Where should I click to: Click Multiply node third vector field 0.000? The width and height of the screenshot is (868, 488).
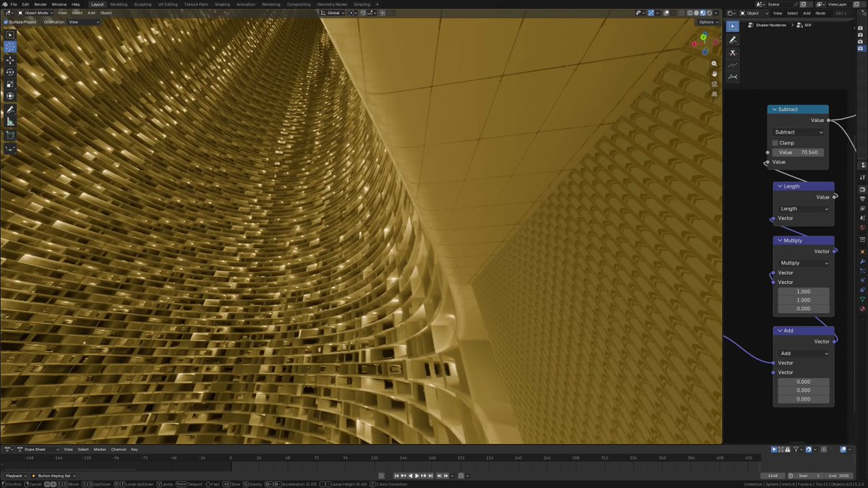pos(804,309)
